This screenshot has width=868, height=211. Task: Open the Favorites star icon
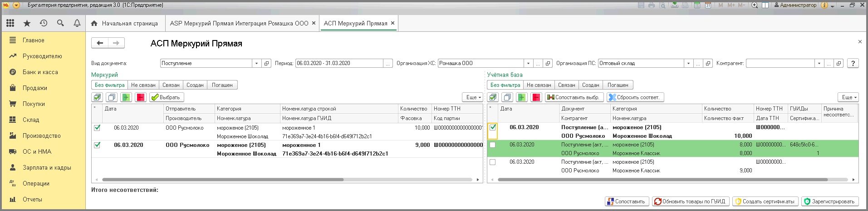click(27, 23)
